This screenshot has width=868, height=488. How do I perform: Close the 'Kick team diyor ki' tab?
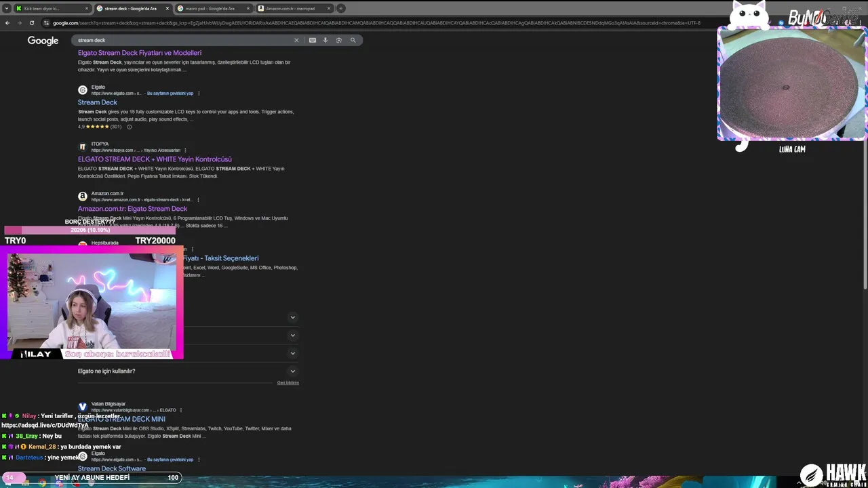pos(87,8)
